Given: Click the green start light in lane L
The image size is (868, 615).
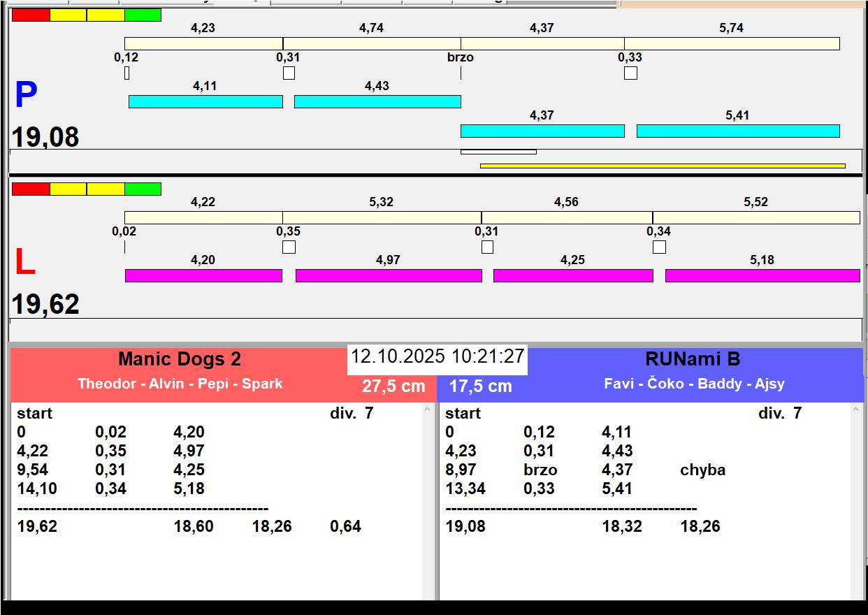Looking at the screenshot, I should point(143,189).
